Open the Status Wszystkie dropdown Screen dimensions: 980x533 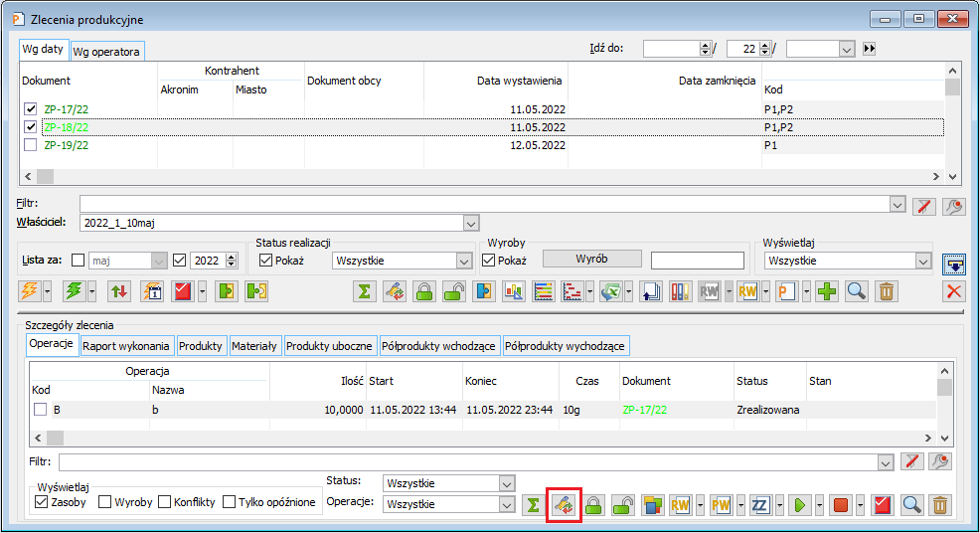pos(507,483)
